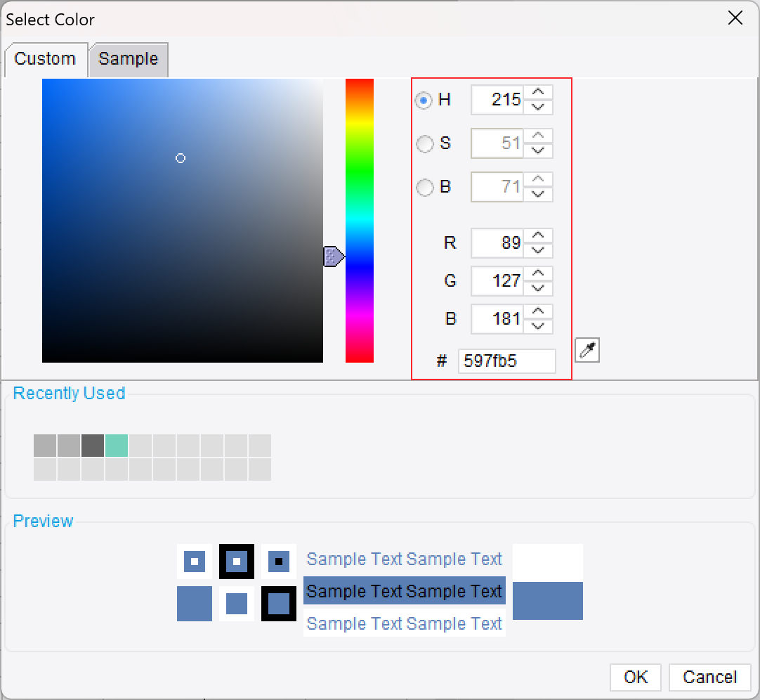The width and height of the screenshot is (760, 700).
Task: Decrease the blue value 181 with down arrow
Action: (538, 327)
